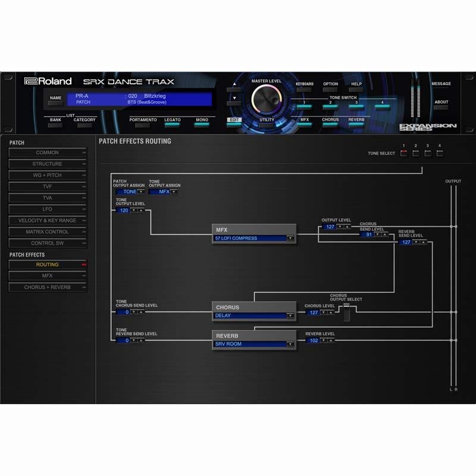Screen dimensions: 476x476
Task: Open the Control SW page
Action: [48, 243]
